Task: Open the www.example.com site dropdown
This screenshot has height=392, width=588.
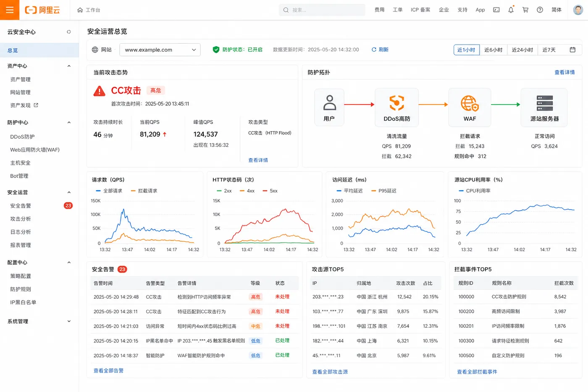Action: click(160, 50)
